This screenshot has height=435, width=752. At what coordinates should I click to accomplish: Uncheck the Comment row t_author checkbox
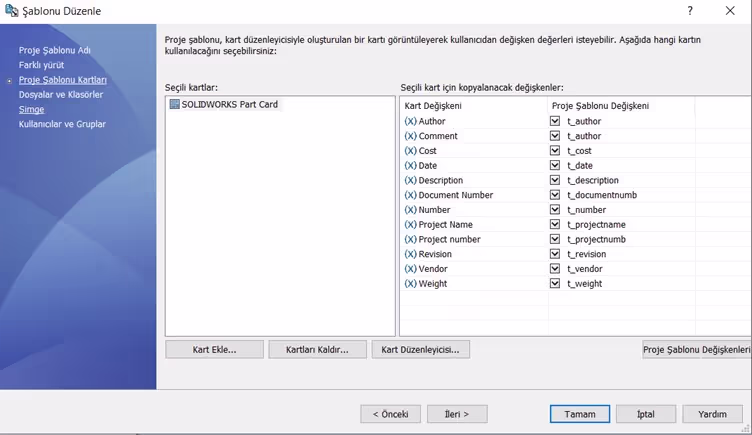555,136
